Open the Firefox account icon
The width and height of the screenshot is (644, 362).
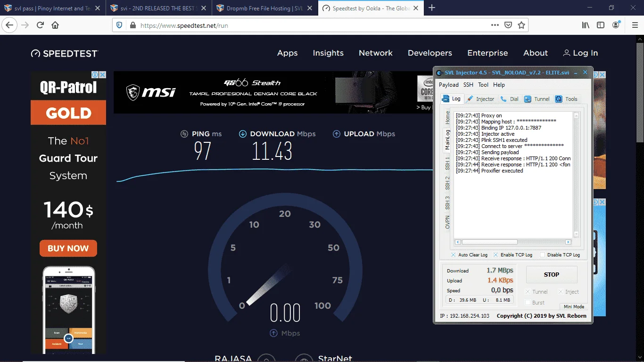[616, 25]
